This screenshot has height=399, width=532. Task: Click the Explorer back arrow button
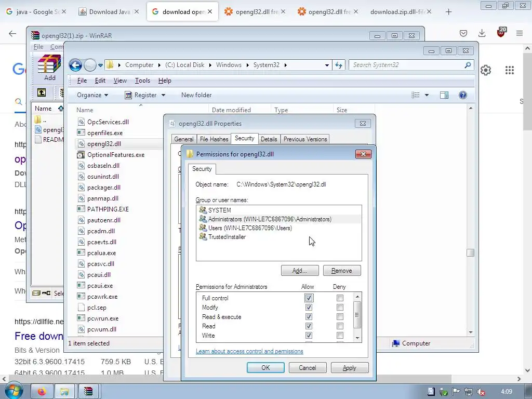coord(75,65)
